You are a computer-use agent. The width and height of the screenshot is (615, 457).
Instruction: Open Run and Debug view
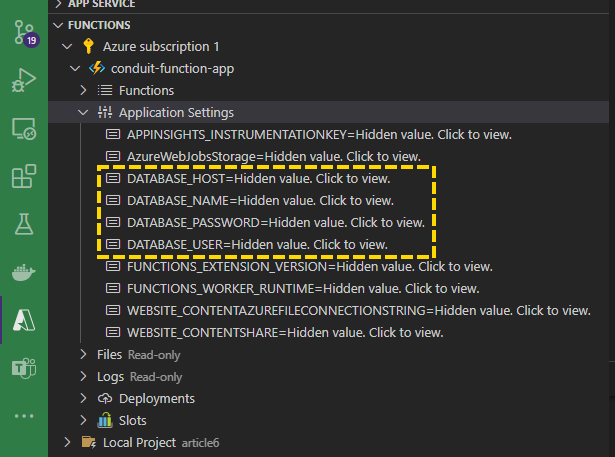tap(24, 80)
